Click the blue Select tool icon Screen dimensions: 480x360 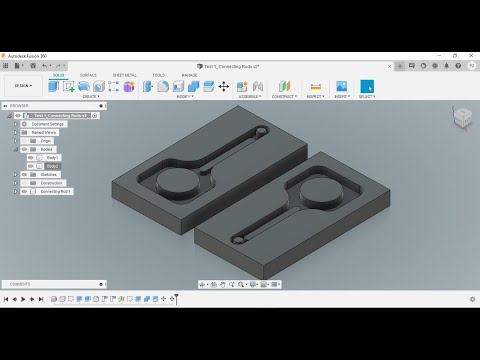pyautogui.click(x=367, y=86)
